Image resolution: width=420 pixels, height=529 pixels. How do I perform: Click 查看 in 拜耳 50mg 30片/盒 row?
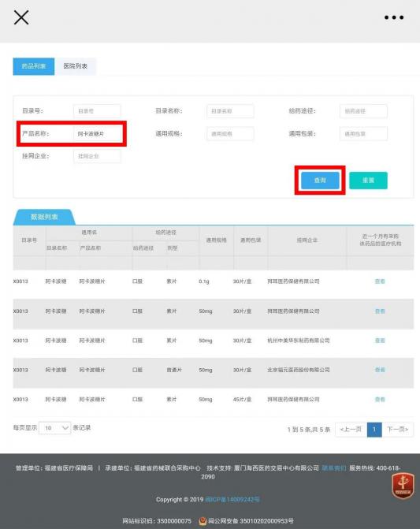(380, 311)
